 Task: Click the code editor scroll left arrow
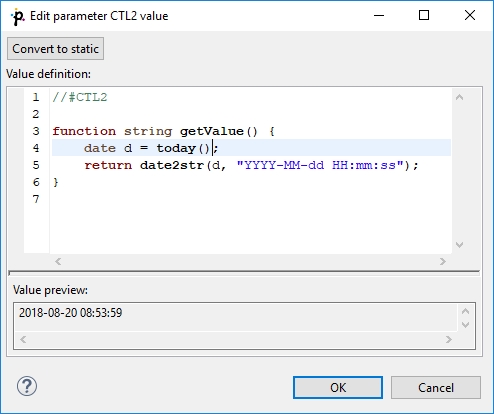point(58,261)
